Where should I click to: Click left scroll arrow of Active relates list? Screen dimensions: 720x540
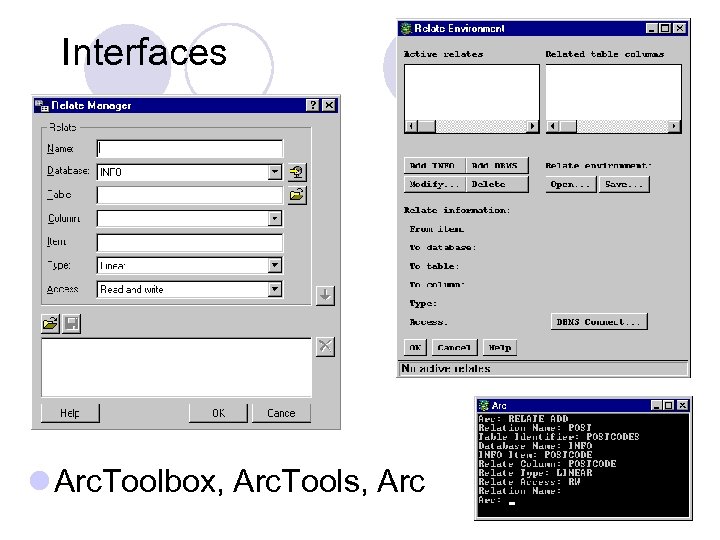coord(411,126)
